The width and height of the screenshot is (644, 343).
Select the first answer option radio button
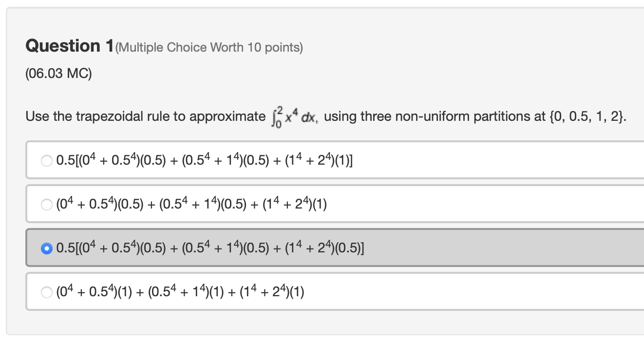(46, 160)
